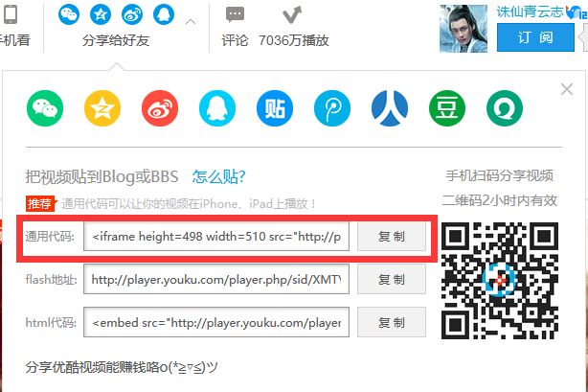Click the 通用代码 iframe code input field
Viewport: 588px width, 392px height.
point(216,236)
